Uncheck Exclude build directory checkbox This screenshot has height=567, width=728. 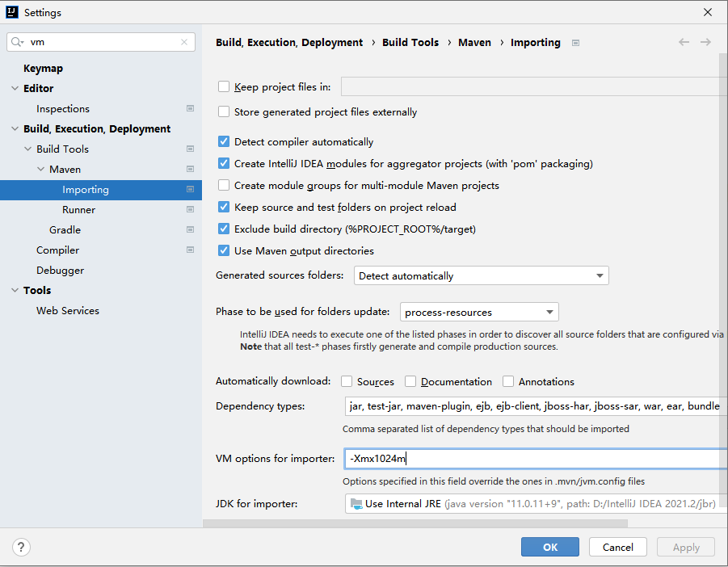coord(224,229)
